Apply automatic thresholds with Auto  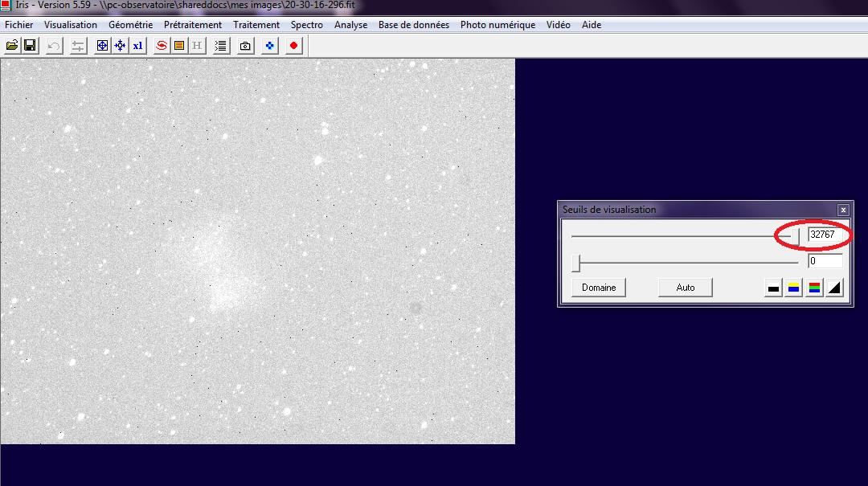[685, 287]
